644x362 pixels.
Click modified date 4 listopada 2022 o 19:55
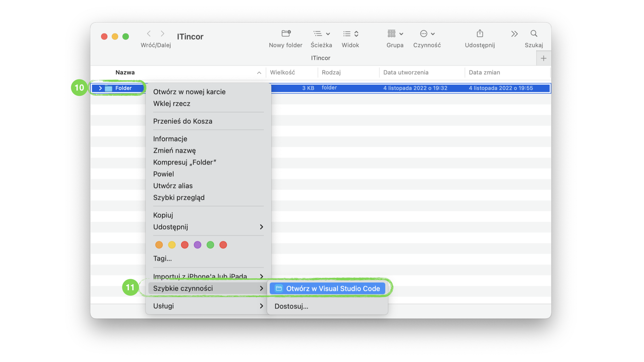click(501, 88)
